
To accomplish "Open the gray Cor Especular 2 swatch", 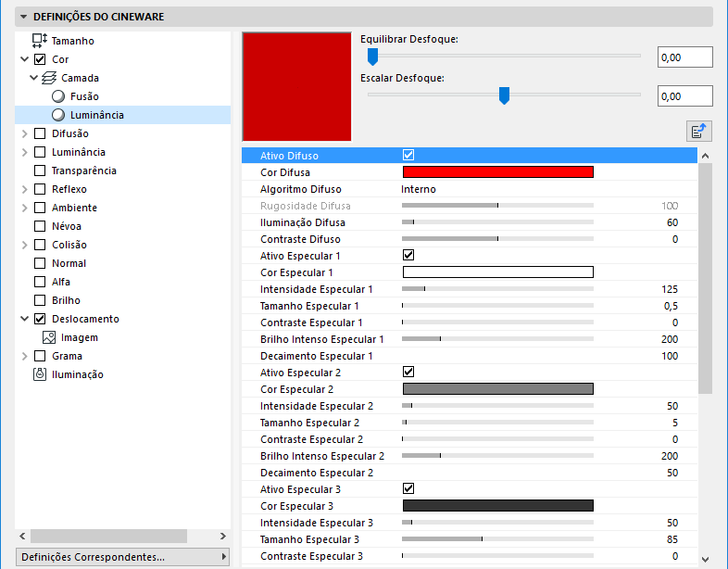I will tap(497, 389).
